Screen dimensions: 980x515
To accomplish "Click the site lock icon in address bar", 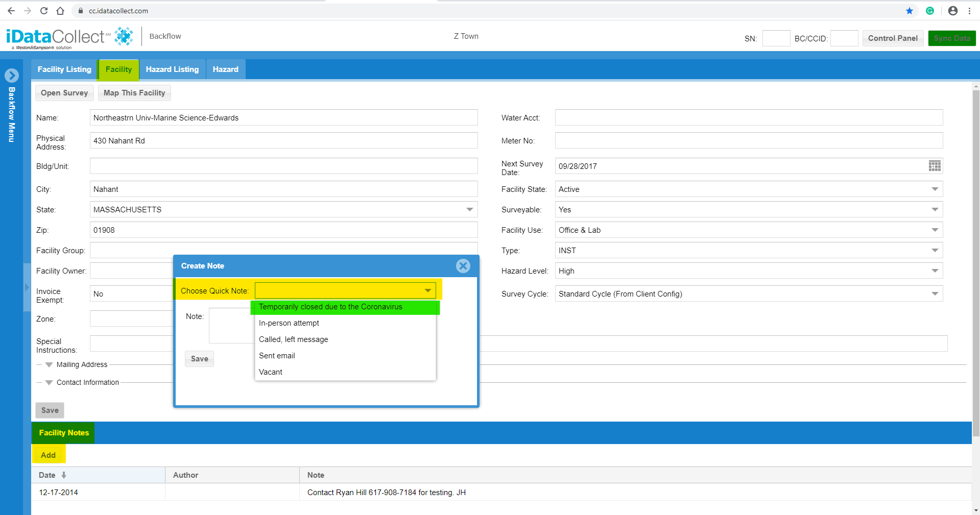I will tap(80, 11).
